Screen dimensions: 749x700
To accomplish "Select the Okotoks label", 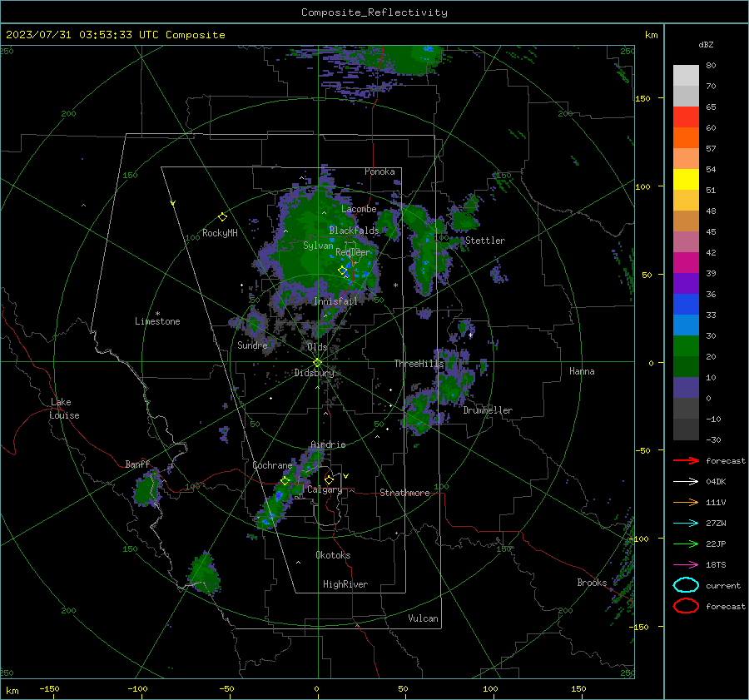I will click(333, 555).
